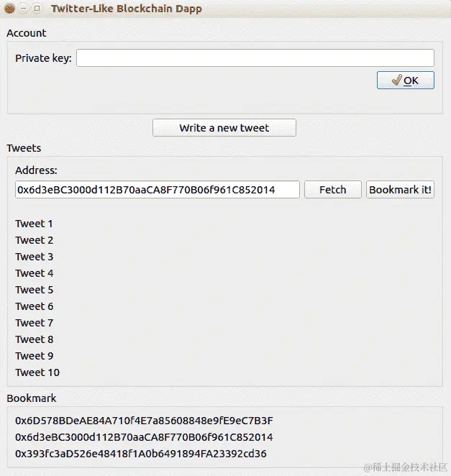Click the Private key label
The image size is (451, 476).
(43, 58)
